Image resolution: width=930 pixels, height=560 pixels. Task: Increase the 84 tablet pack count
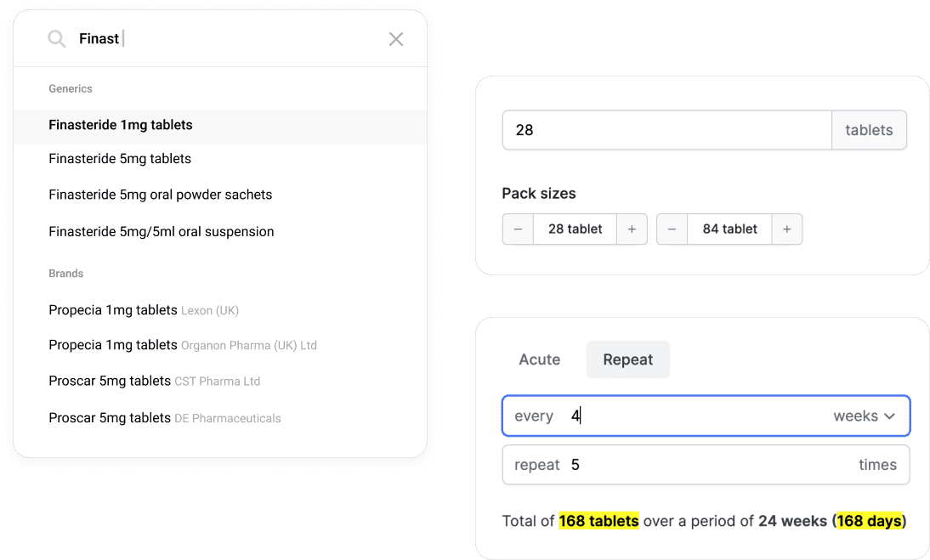click(786, 229)
